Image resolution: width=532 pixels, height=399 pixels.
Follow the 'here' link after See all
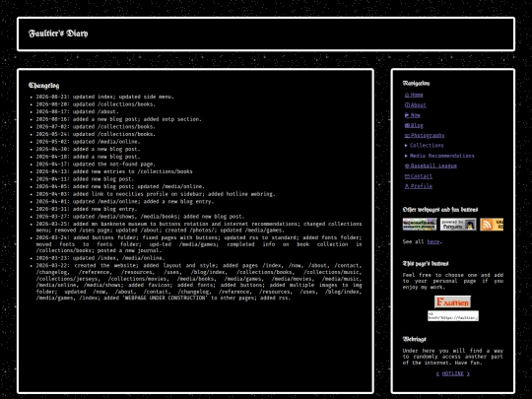432,242
